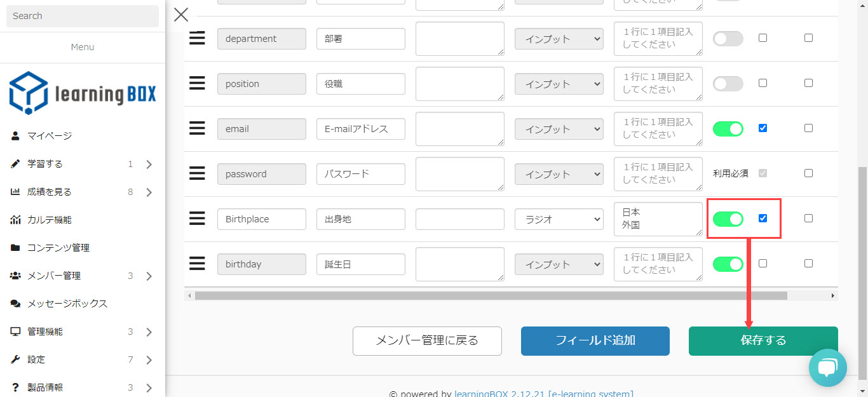This screenshot has height=397, width=868.
Task: Click the フィールド追加 button
Action: pos(595,340)
